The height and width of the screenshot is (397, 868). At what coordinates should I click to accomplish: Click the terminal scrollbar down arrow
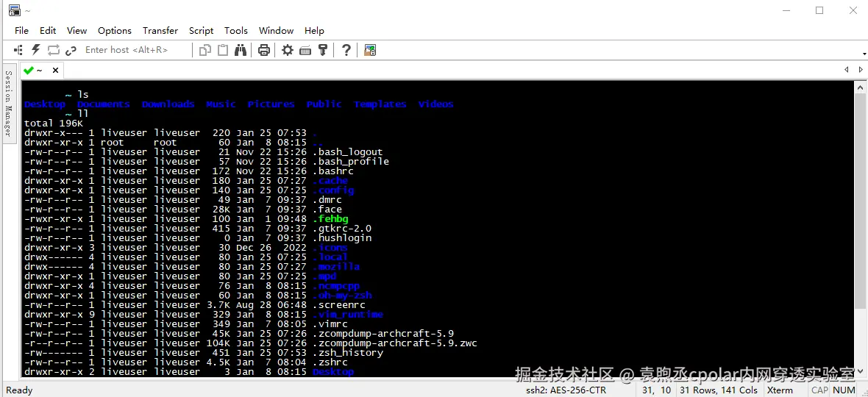860,371
